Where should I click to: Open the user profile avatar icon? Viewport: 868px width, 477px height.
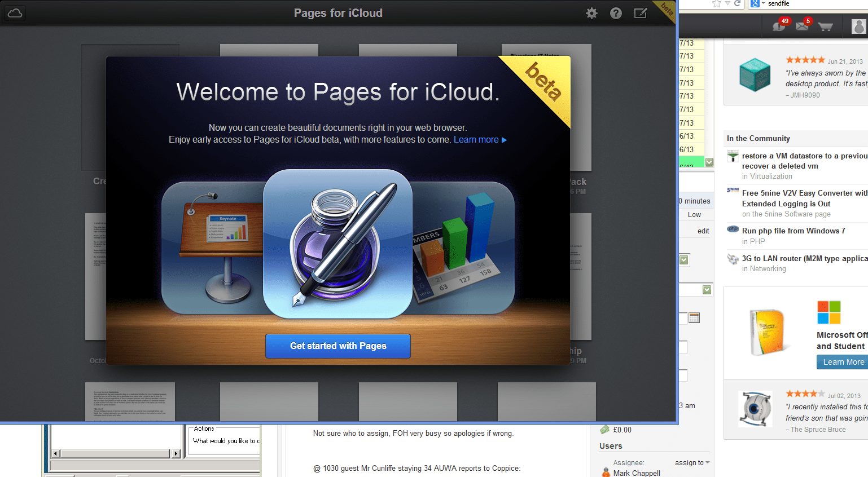pos(859,26)
